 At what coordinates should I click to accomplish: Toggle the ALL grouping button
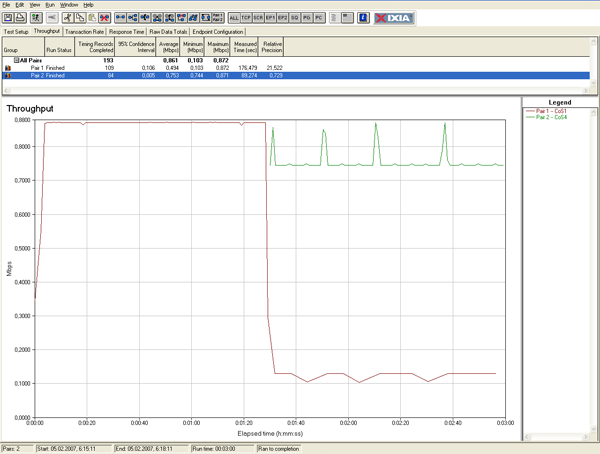tap(234, 18)
